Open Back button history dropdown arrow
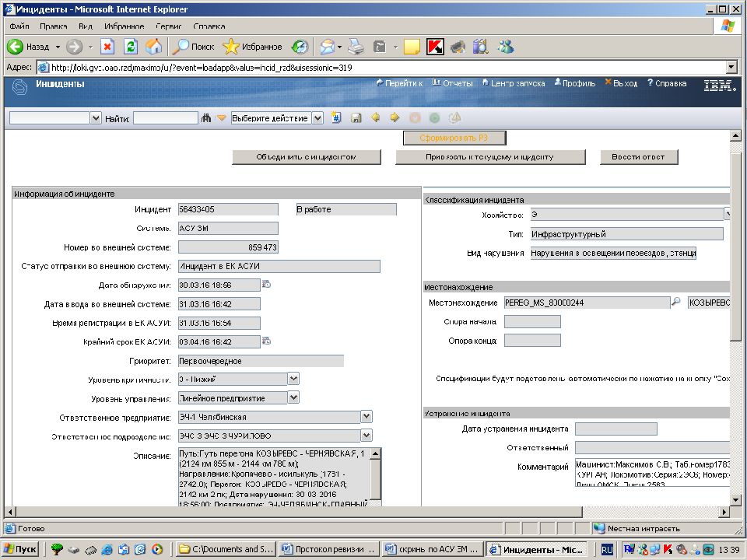This screenshot has width=747, height=560. tap(58, 47)
